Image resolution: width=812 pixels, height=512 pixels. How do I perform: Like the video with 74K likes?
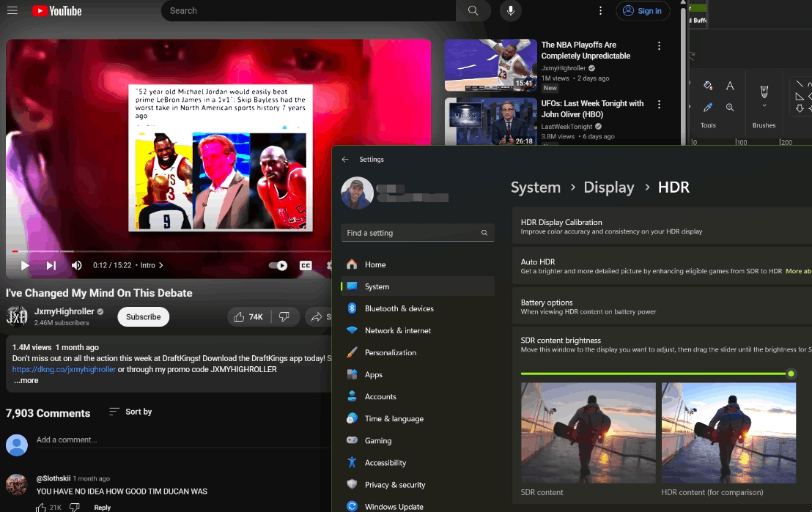249,317
